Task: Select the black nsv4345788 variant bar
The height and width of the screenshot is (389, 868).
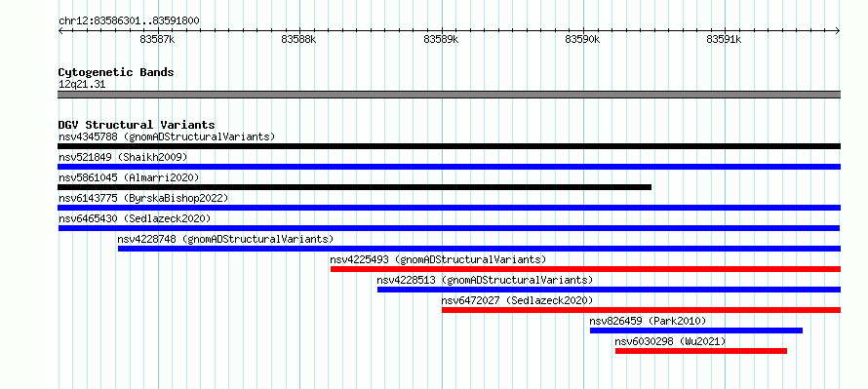Action: click(449, 146)
